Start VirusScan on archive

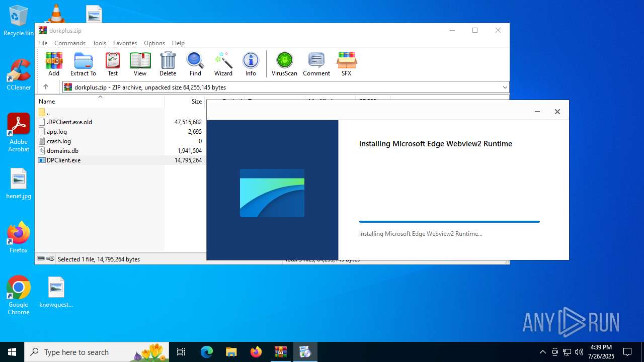tap(284, 64)
